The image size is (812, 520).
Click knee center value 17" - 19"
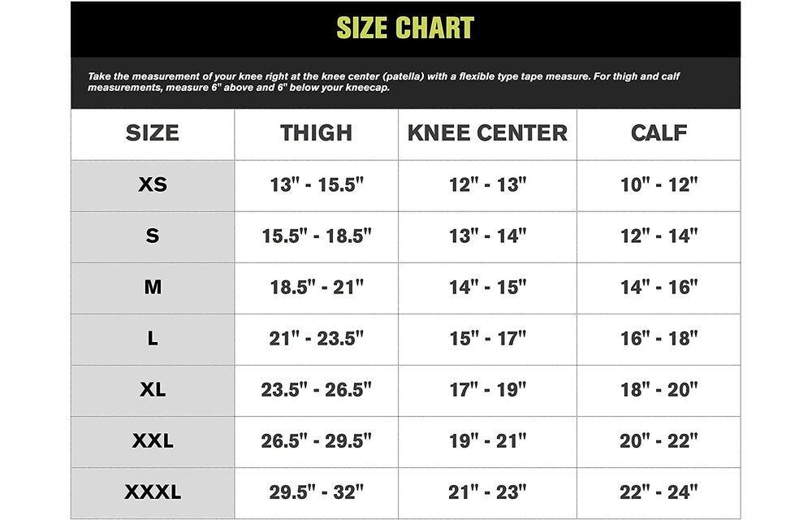[x=487, y=390]
